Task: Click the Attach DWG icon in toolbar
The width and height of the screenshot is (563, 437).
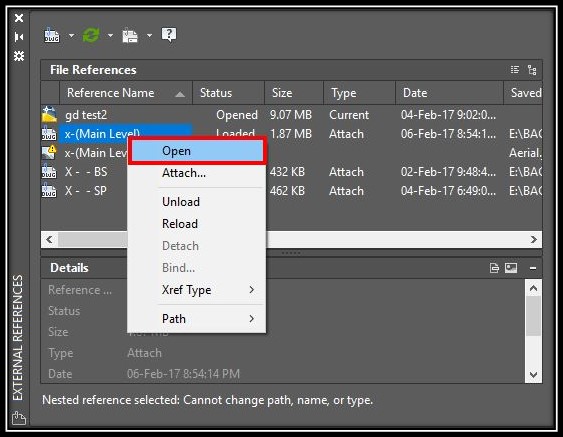Action: click(51, 35)
